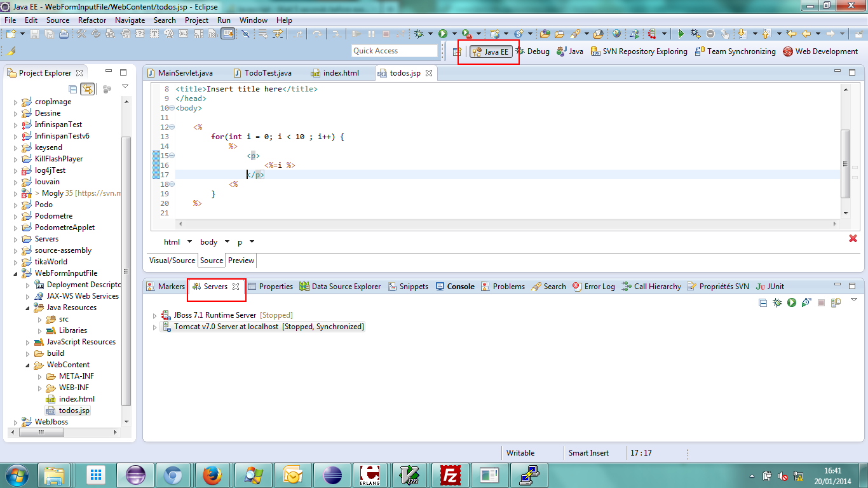Switch to SVN Repository Exploring perspective

[x=639, y=51]
